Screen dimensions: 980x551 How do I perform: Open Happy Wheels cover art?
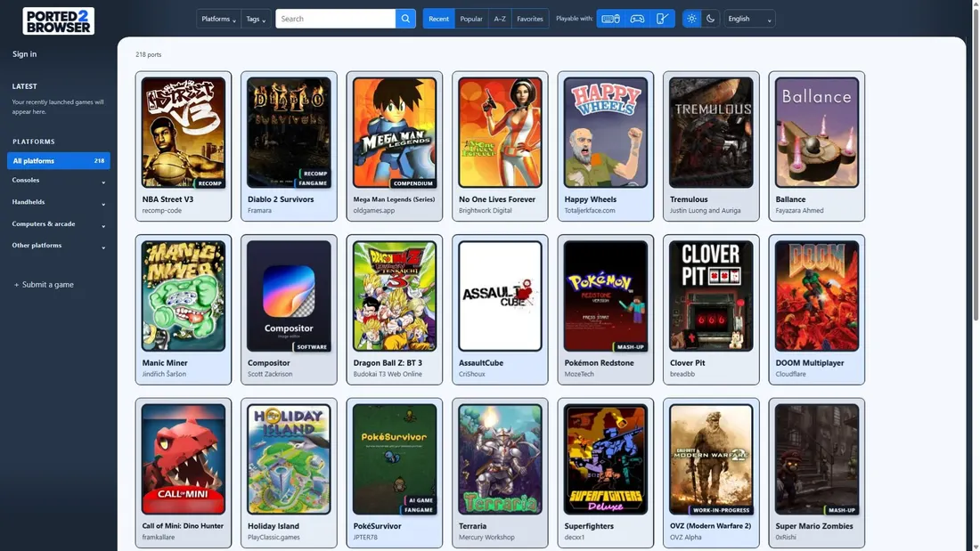click(x=606, y=133)
